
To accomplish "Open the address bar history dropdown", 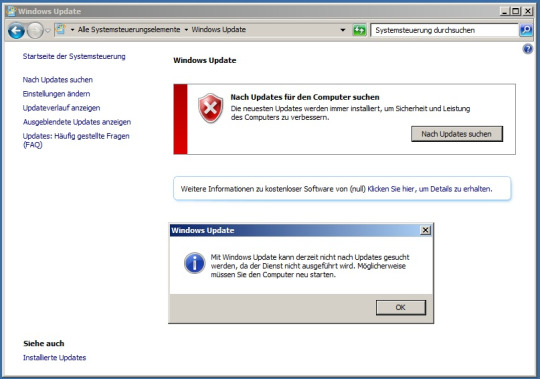I will [343, 30].
